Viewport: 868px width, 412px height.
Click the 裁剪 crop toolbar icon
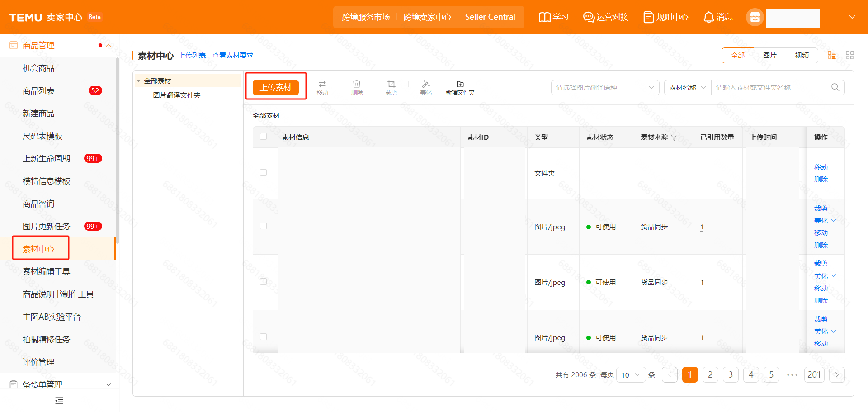coord(391,85)
